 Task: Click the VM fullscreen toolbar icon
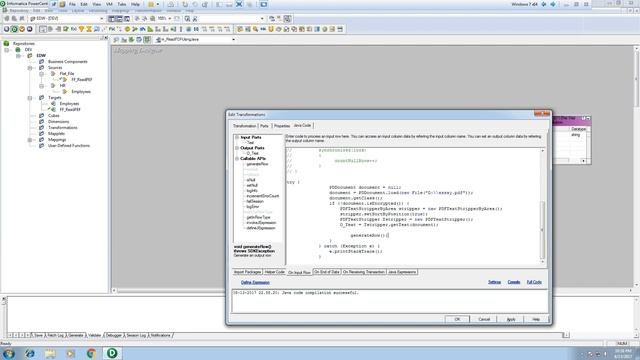click(x=239, y=4)
